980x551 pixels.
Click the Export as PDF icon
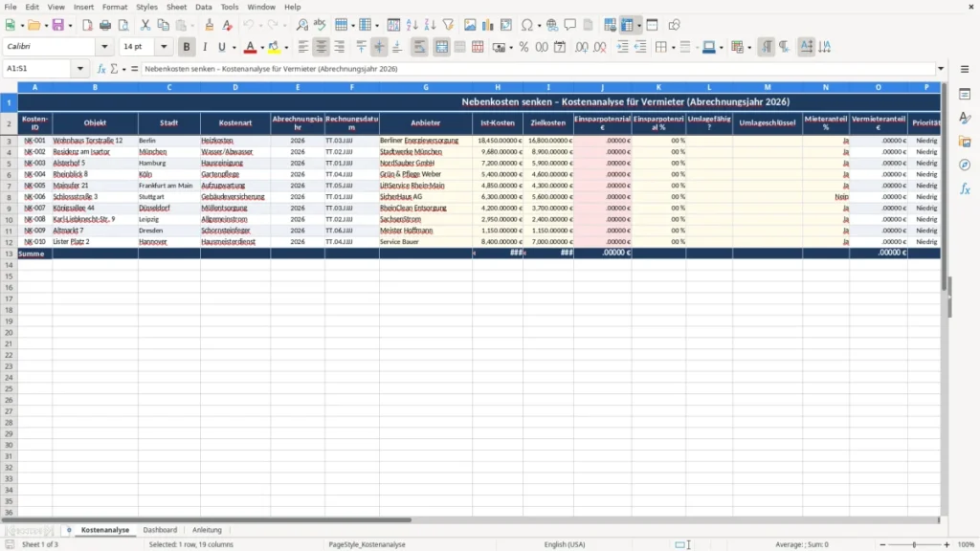(87, 25)
